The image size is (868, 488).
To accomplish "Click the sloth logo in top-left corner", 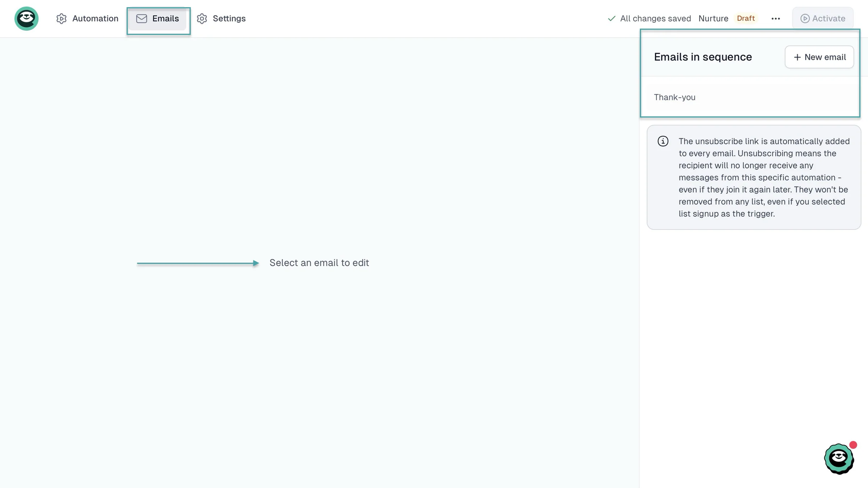I will coord(26,18).
